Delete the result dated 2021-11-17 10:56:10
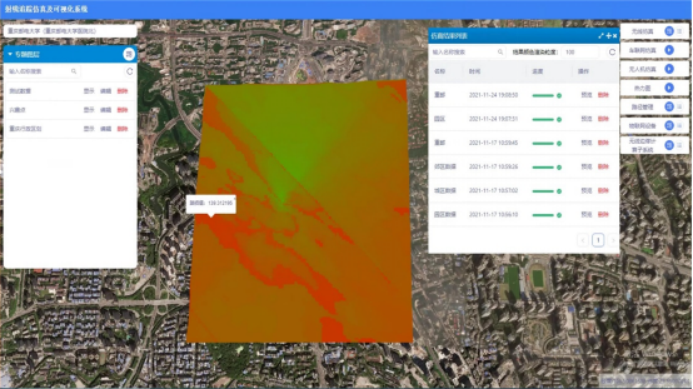The width and height of the screenshot is (693, 389). click(603, 214)
